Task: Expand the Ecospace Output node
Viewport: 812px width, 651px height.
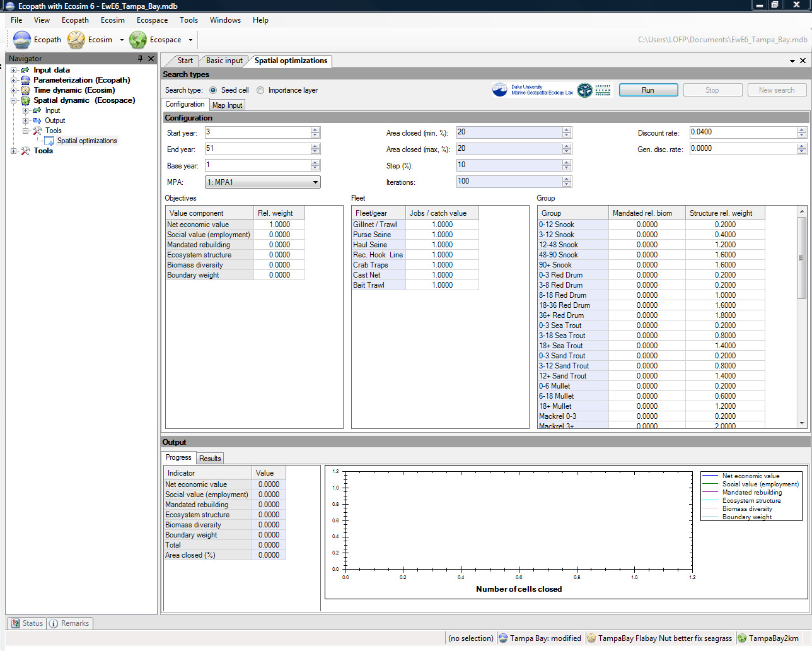Action: click(26, 120)
